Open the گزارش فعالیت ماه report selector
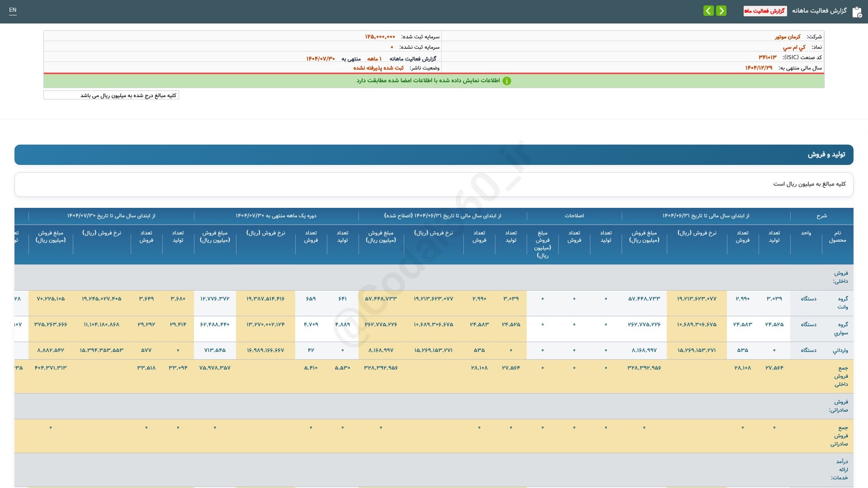This screenshot has width=868, height=488. tap(765, 11)
